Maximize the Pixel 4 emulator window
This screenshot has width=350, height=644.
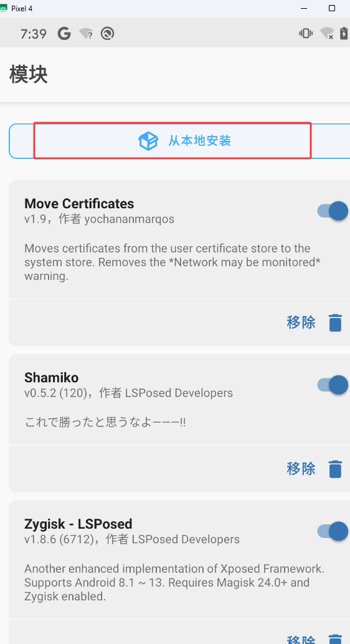coord(332,8)
